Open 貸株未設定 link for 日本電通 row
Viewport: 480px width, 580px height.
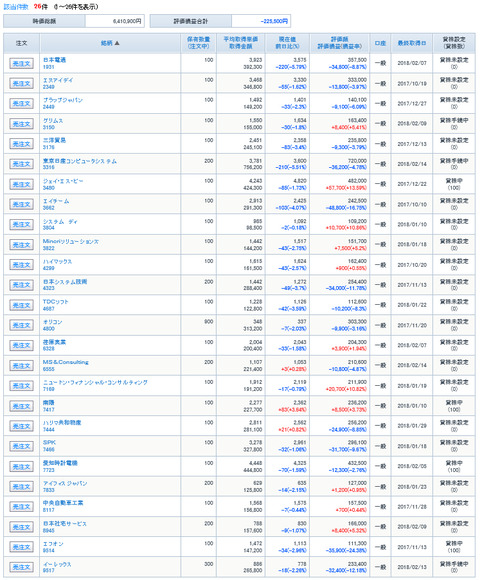pyautogui.click(x=454, y=60)
